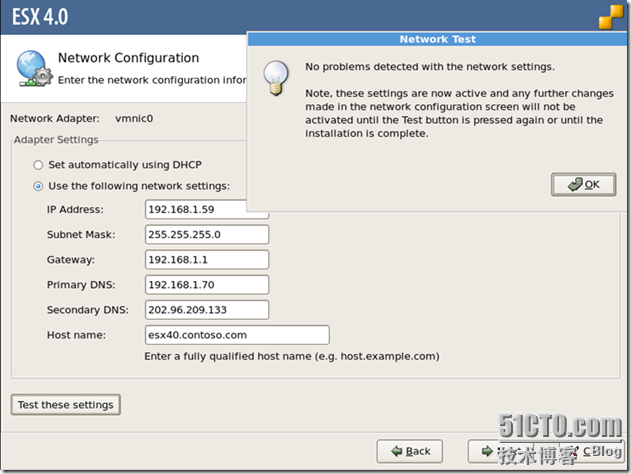The height and width of the screenshot is (474, 631).
Task: Click 'No problems detected' message text
Action: tap(430, 66)
